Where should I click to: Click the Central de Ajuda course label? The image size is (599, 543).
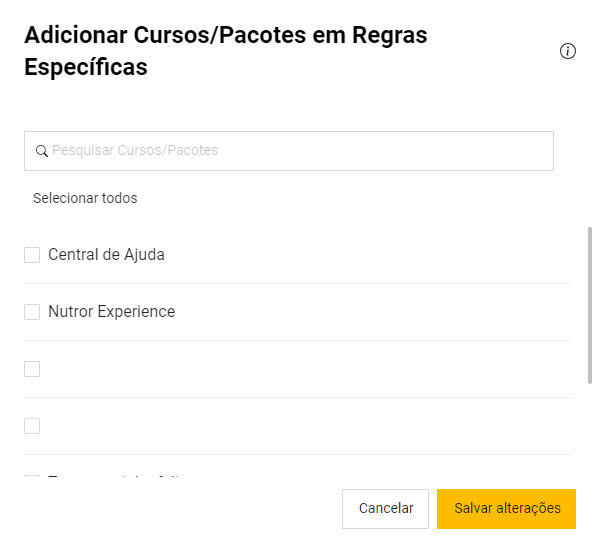pyautogui.click(x=106, y=254)
